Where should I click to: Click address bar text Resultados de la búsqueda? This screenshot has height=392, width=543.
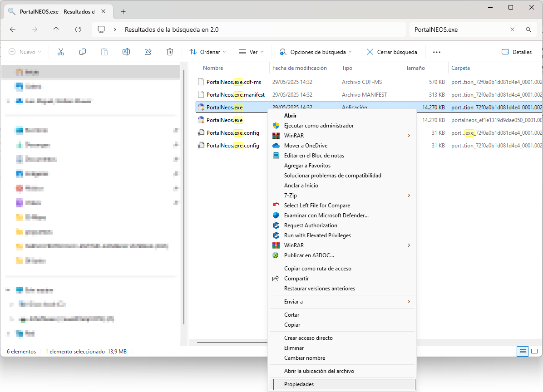(x=172, y=30)
